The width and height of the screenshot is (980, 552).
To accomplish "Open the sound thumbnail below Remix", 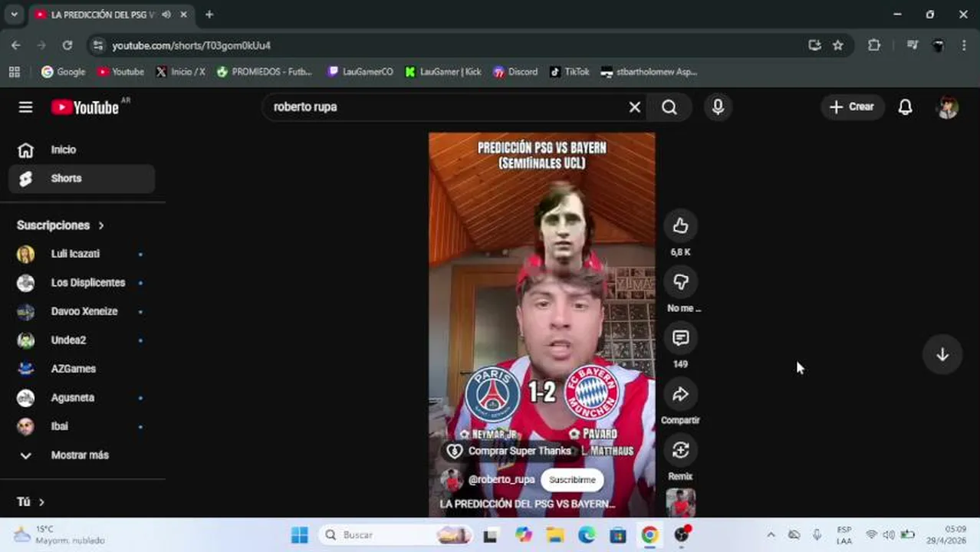I will tap(681, 503).
